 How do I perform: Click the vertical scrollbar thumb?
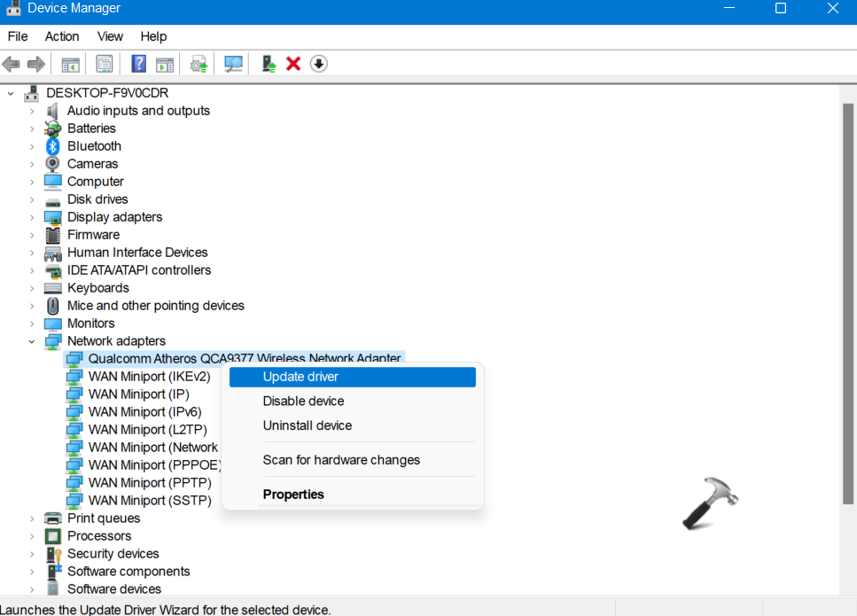click(x=848, y=303)
